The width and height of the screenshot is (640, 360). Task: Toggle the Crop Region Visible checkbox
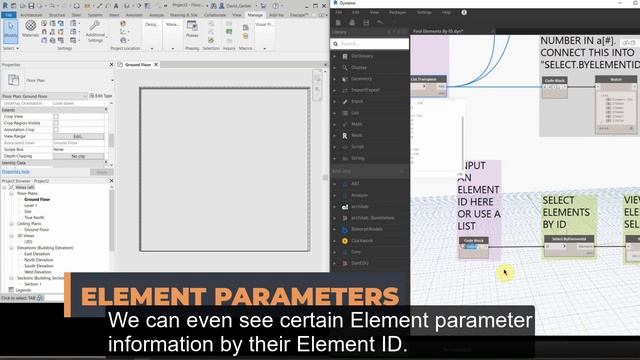tap(56, 123)
